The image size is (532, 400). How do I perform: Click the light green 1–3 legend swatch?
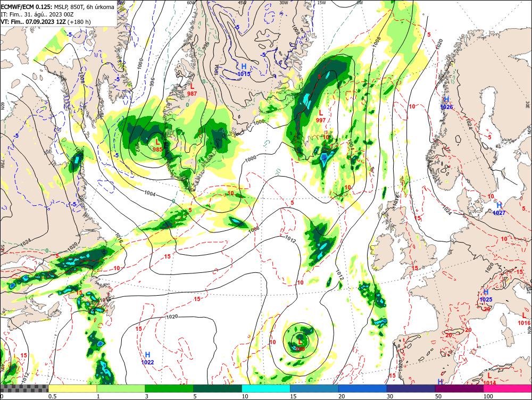point(121,388)
